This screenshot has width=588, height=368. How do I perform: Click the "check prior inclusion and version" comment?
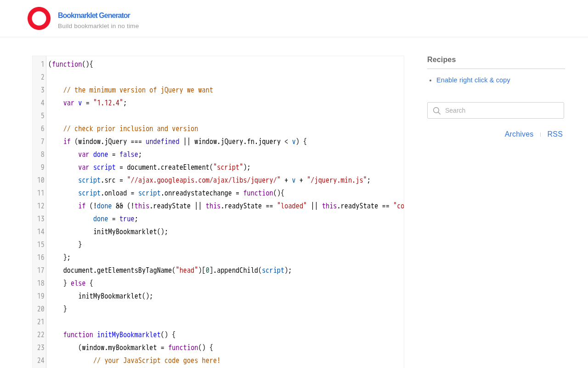tap(131, 129)
